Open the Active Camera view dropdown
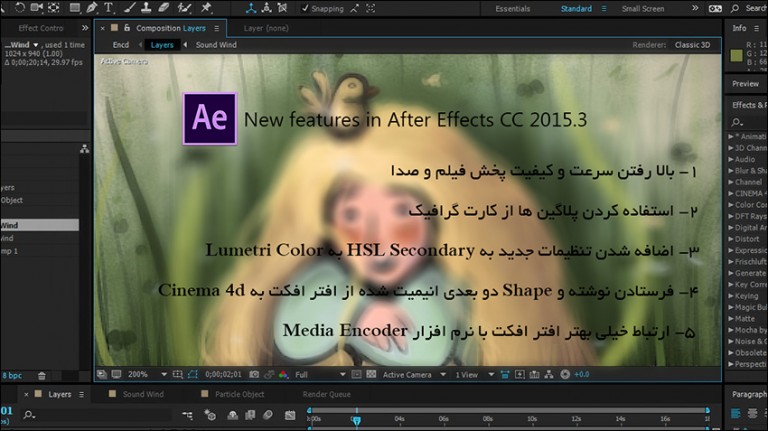The height and width of the screenshot is (431, 768). click(x=414, y=375)
